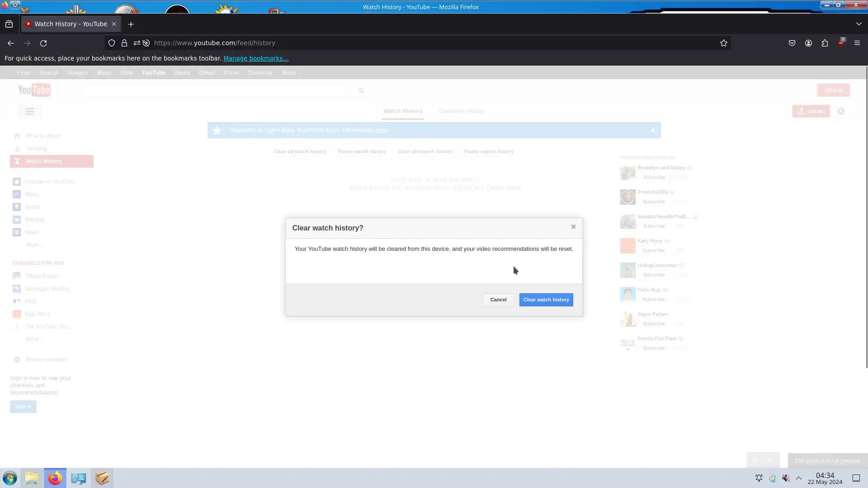Confirm Clear watch history button

click(x=546, y=300)
